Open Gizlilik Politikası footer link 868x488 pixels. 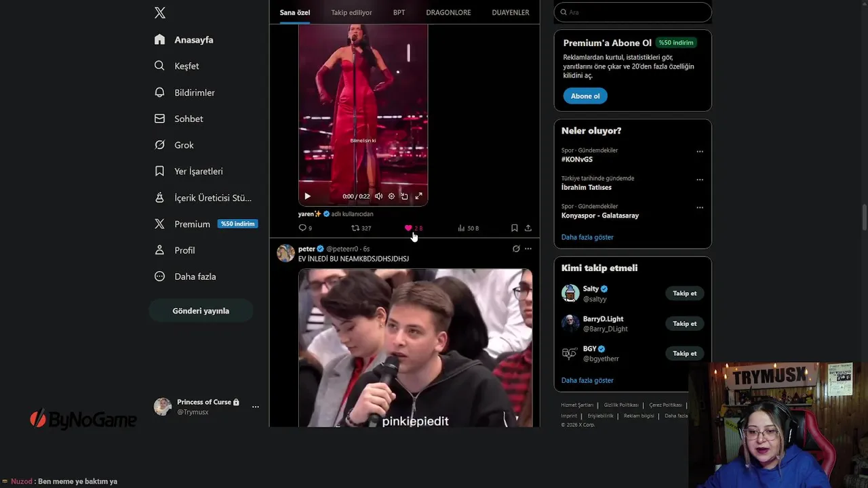pyautogui.click(x=621, y=405)
